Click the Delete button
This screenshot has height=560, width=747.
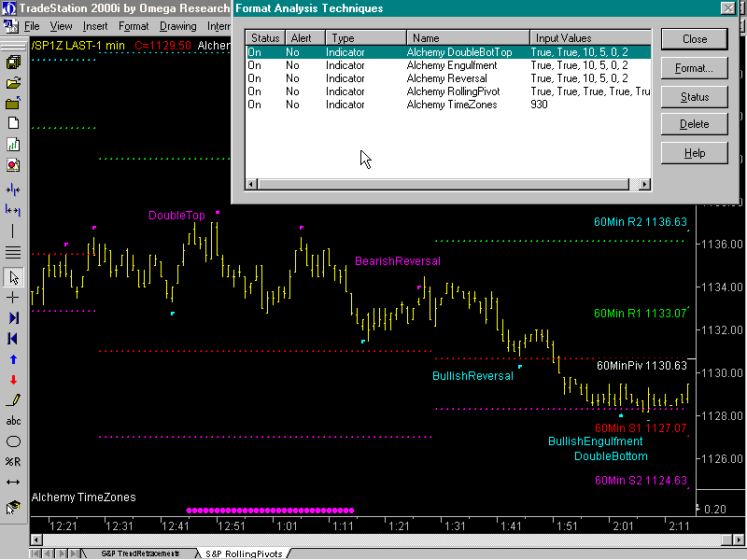tap(695, 124)
